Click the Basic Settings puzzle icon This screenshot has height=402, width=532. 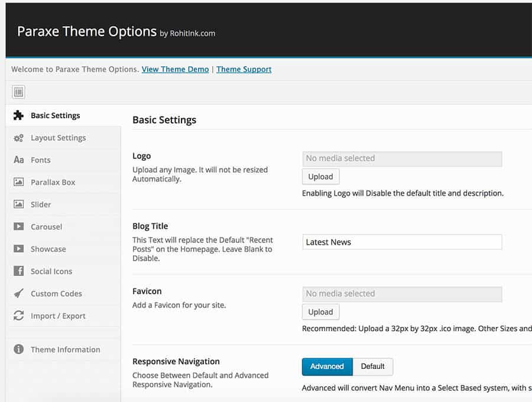tap(18, 115)
